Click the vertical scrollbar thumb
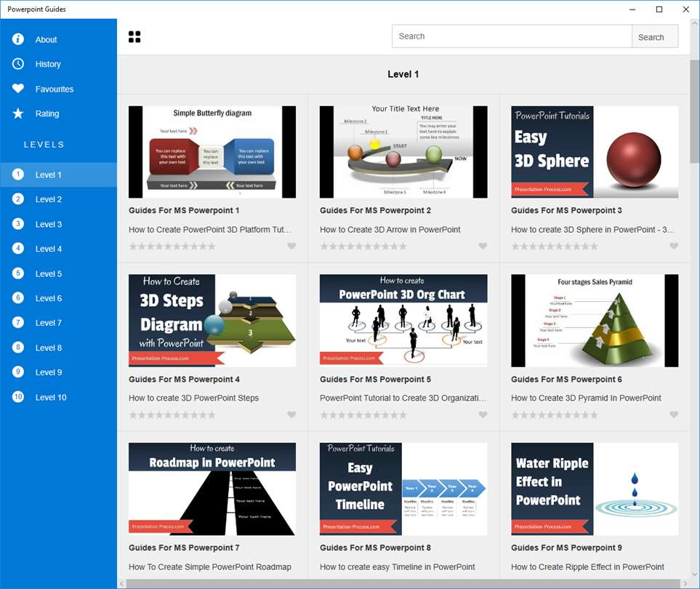Screen dimensions: 700x589 coord(695,112)
